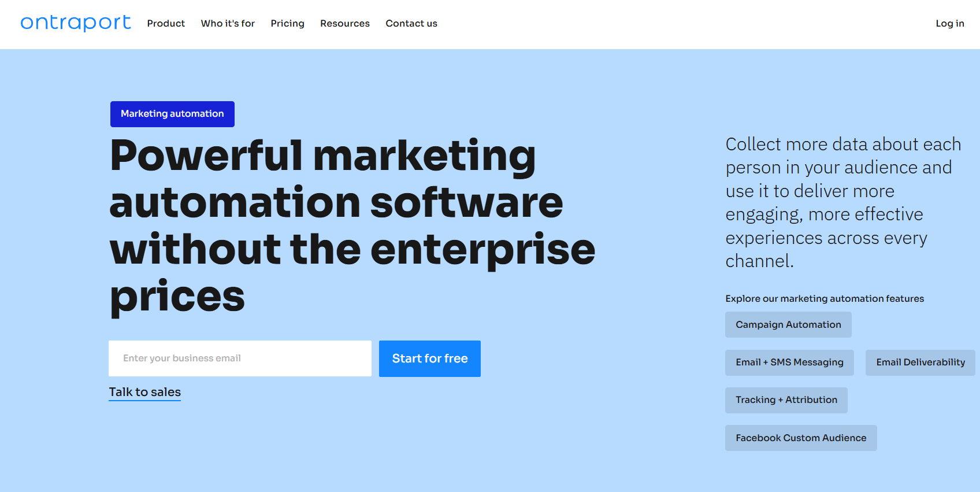
Task: Expand the Resources dropdown
Action: pyautogui.click(x=344, y=24)
